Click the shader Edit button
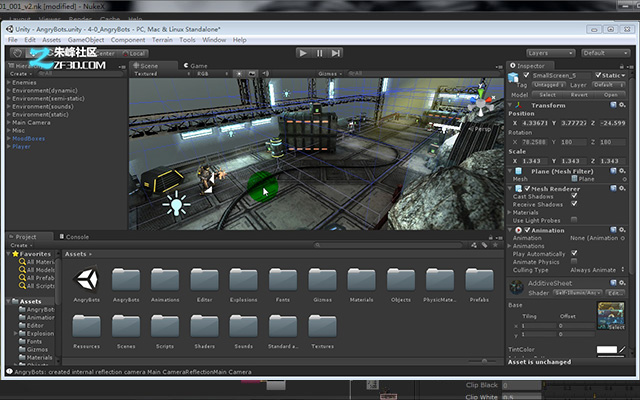The width and height of the screenshot is (640, 400). [x=615, y=293]
